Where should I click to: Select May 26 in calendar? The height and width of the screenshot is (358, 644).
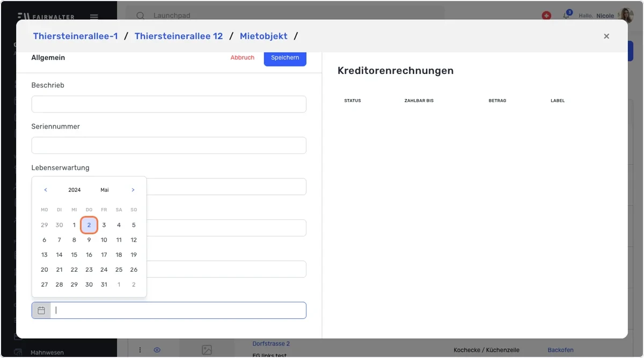(x=134, y=270)
